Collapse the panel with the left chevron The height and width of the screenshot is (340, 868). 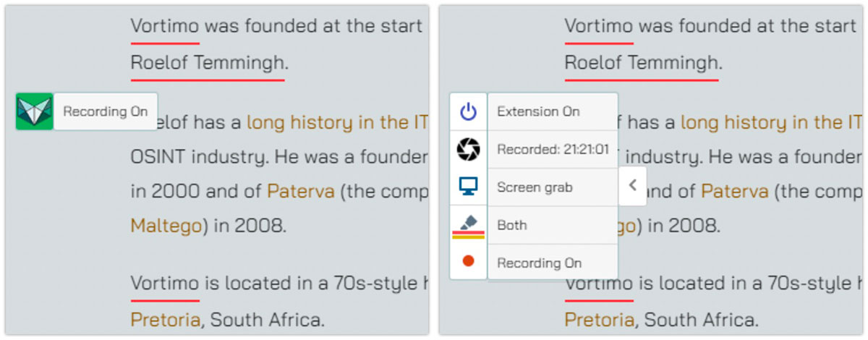(x=632, y=186)
